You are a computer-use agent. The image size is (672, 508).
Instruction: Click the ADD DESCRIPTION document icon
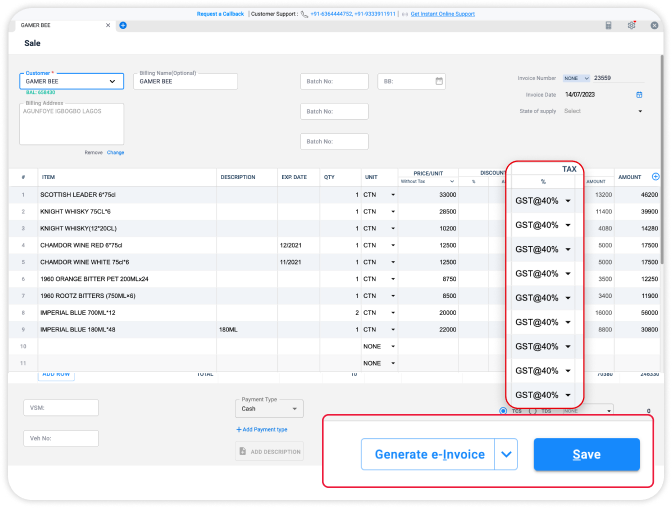coord(243,452)
